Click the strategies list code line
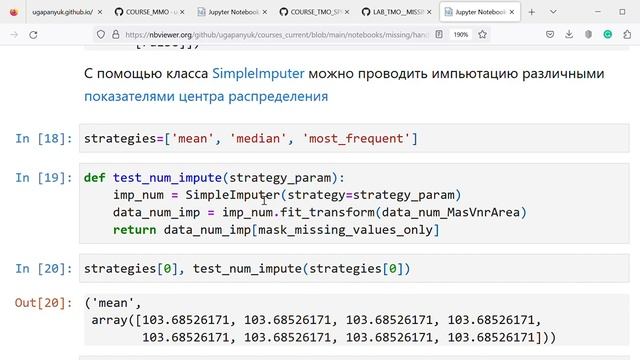 tap(251, 139)
